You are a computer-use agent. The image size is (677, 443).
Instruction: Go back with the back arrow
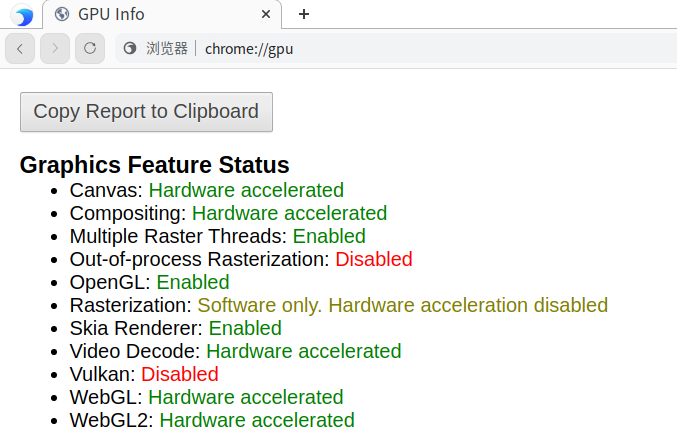(x=21, y=48)
